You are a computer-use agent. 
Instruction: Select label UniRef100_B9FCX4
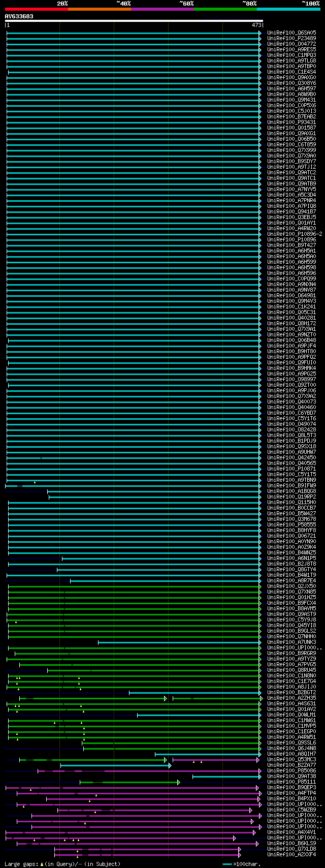[291, 603]
